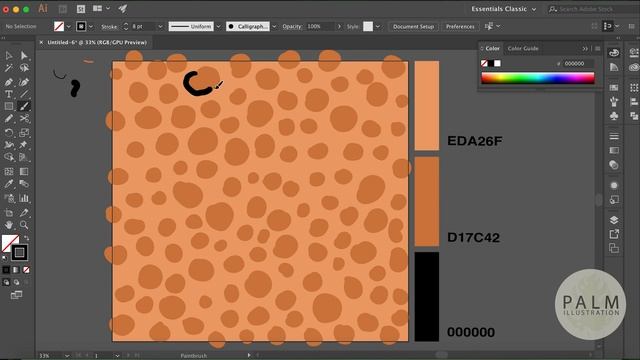The height and width of the screenshot is (360, 640).
Task: Select the Pencil tool
Action: [9, 119]
